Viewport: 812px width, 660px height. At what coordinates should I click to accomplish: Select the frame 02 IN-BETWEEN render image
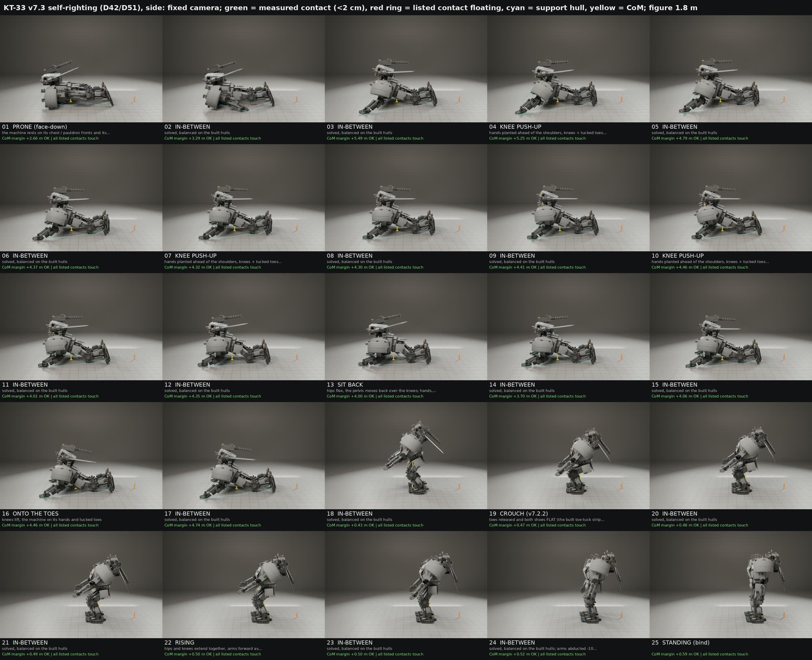coord(244,69)
